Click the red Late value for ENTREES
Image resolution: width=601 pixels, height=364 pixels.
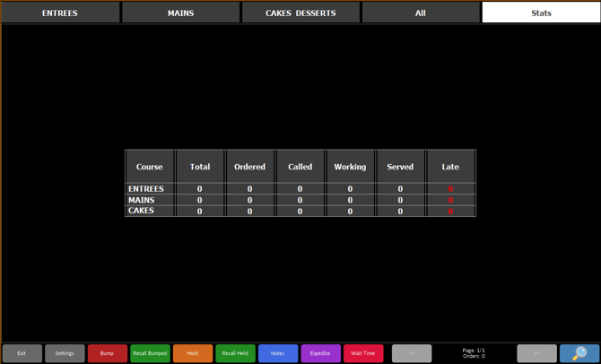pos(450,189)
